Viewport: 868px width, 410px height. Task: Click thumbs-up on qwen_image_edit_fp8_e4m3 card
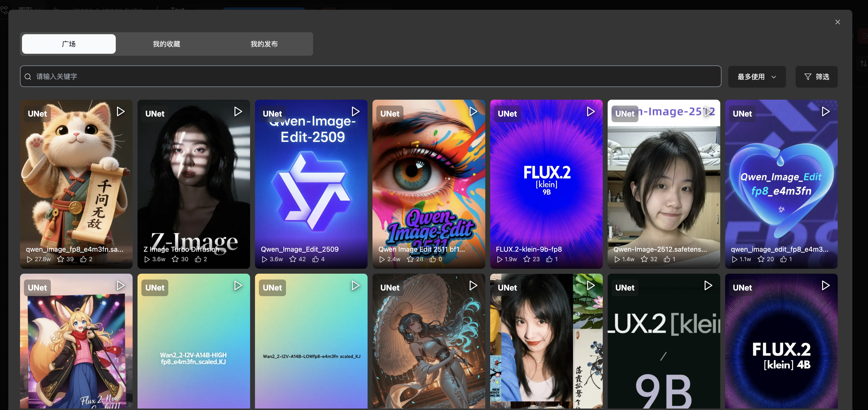click(783, 259)
